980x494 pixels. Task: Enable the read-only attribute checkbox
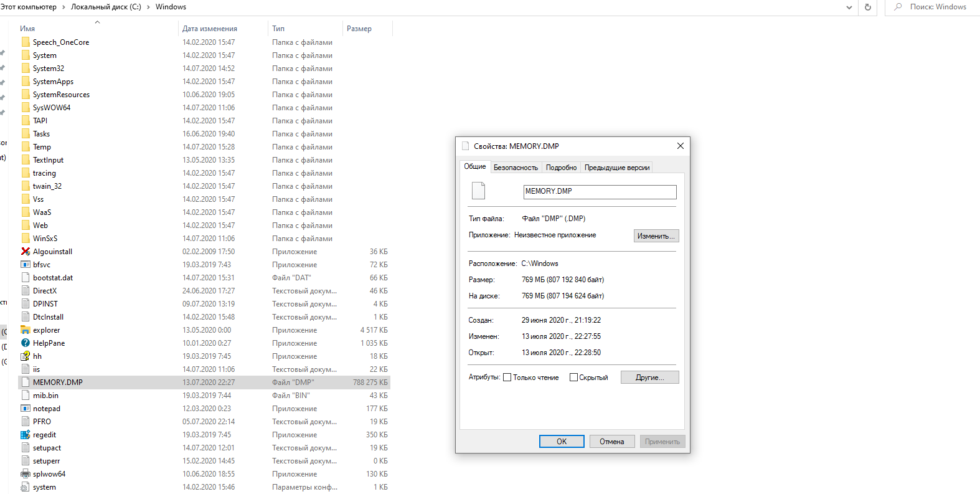pyautogui.click(x=507, y=378)
